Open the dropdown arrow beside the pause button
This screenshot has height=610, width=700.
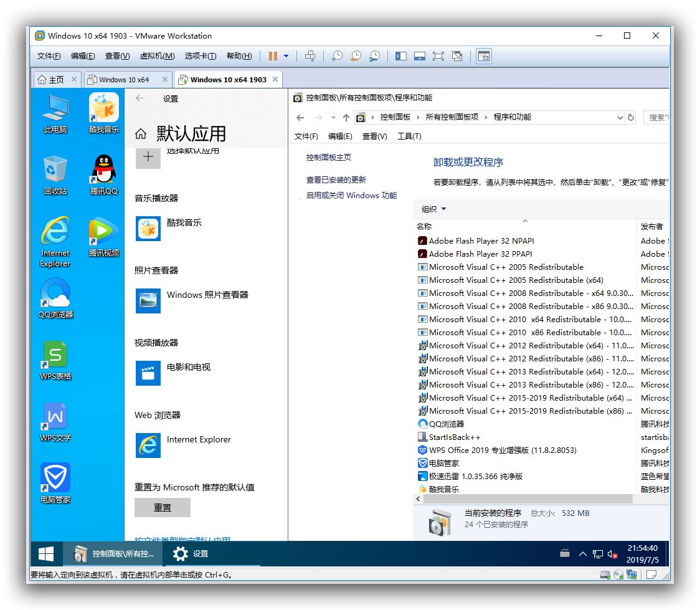(286, 56)
